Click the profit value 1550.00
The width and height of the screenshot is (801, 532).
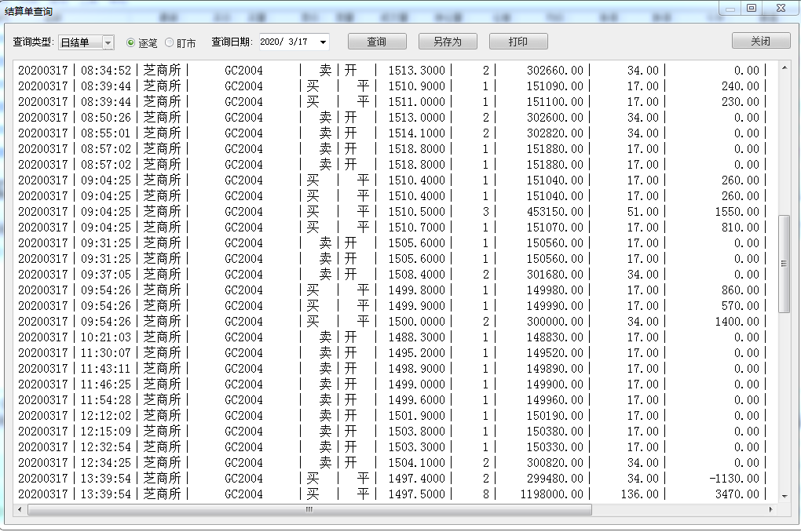(737, 211)
